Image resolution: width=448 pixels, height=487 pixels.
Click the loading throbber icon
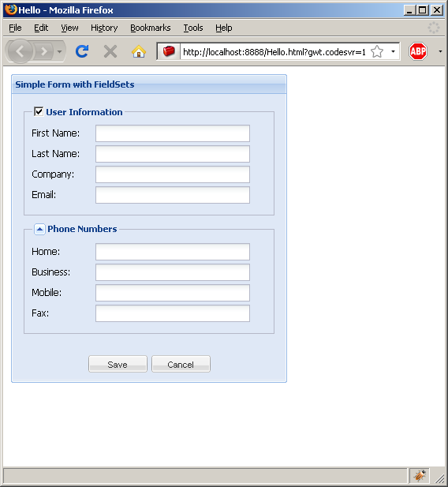click(433, 28)
